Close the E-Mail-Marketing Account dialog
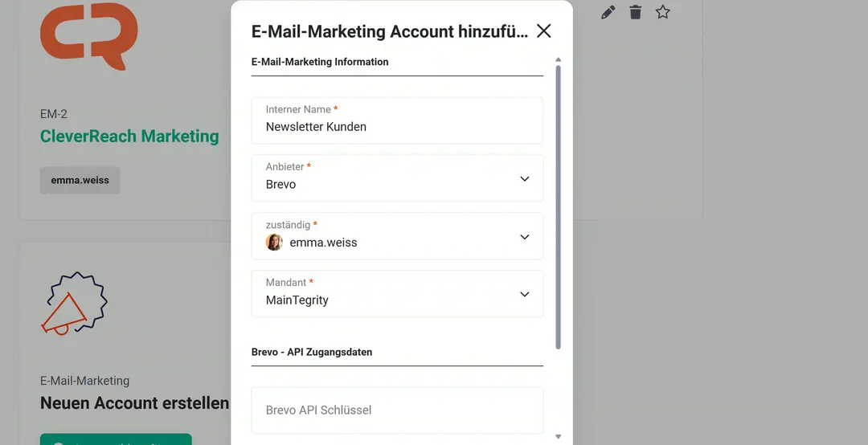Image resolution: width=868 pixels, height=445 pixels. (543, 31)
